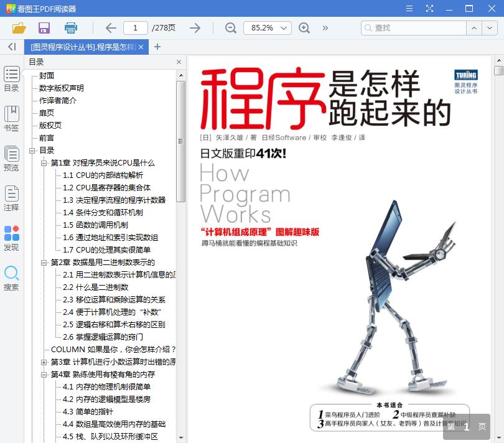Jump to 2.3 移位运算和乘除运算的关系
504x443 pixels.
click(114, 300)
